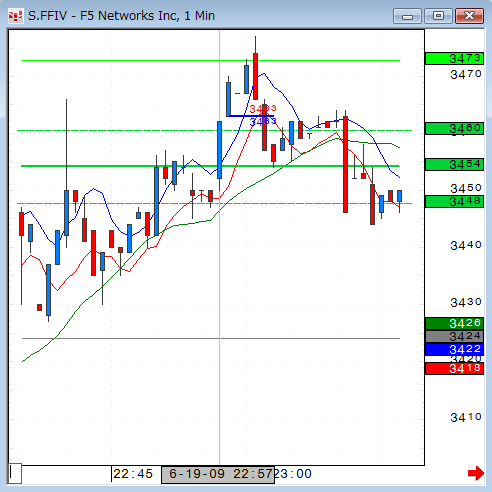Screen dimensions: 492x492
Task: Click the 6-19-09 22:57 cursor time label
Action: point(218,475)
